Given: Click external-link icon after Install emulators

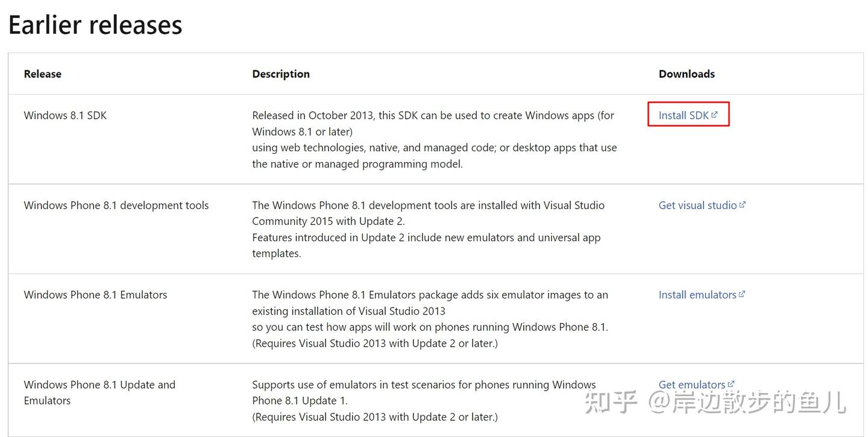Looking at the screenshot, I should click(x=742, y=294).
